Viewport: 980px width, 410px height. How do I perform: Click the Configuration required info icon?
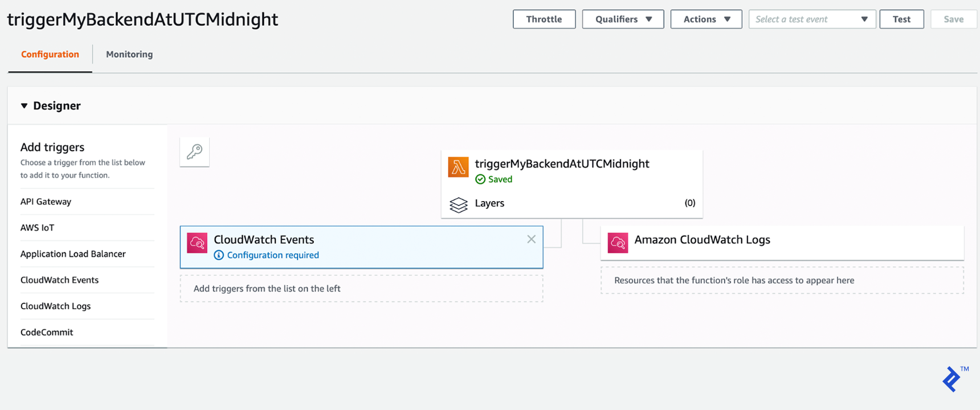(219, 255)
